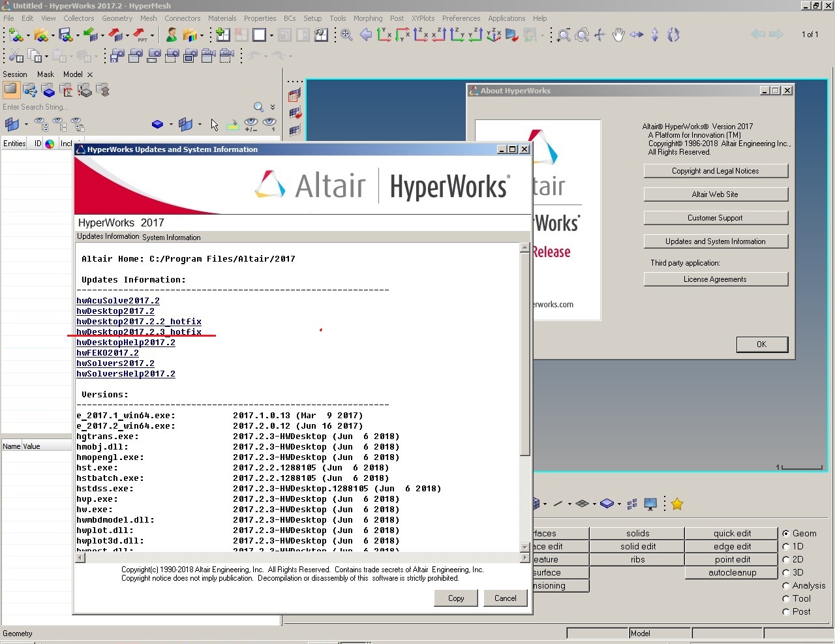Click the Open Model folder icon
The width and height of the screenshot is (835, 644).
40,35
